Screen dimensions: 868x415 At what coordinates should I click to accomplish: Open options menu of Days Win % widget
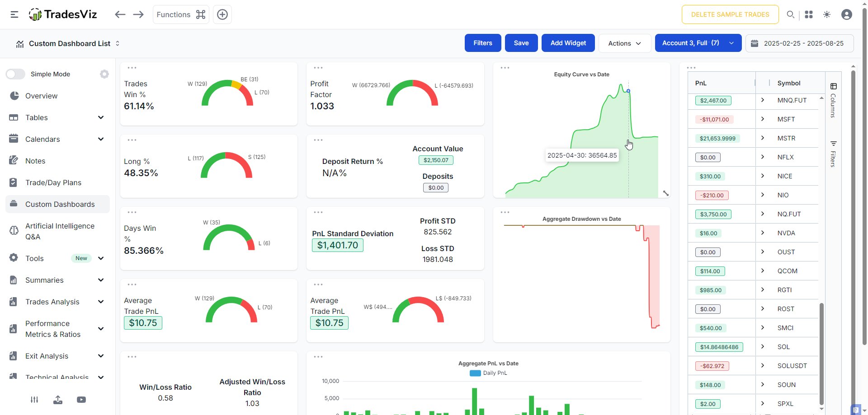coord(132,212)
